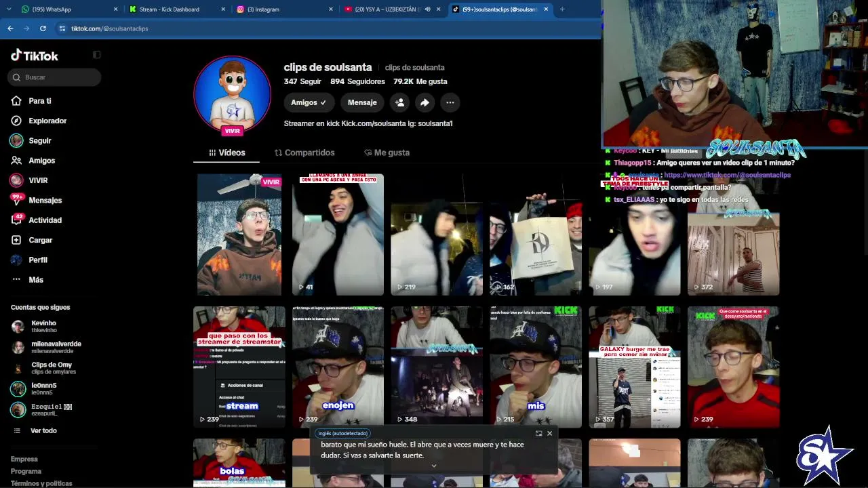The width and height of the screenshot is (868, 488).
Task: Click the TikTok search field
Action: [x=54, y=77]
